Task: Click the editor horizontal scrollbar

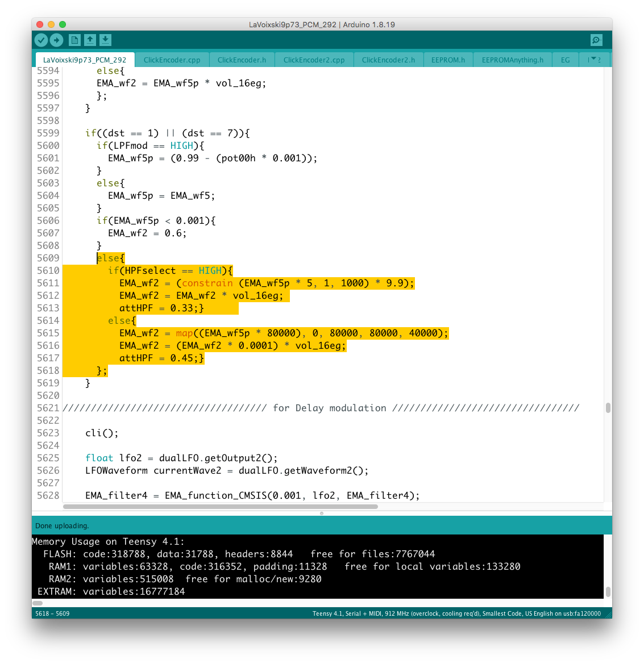Action: [220, 506]
